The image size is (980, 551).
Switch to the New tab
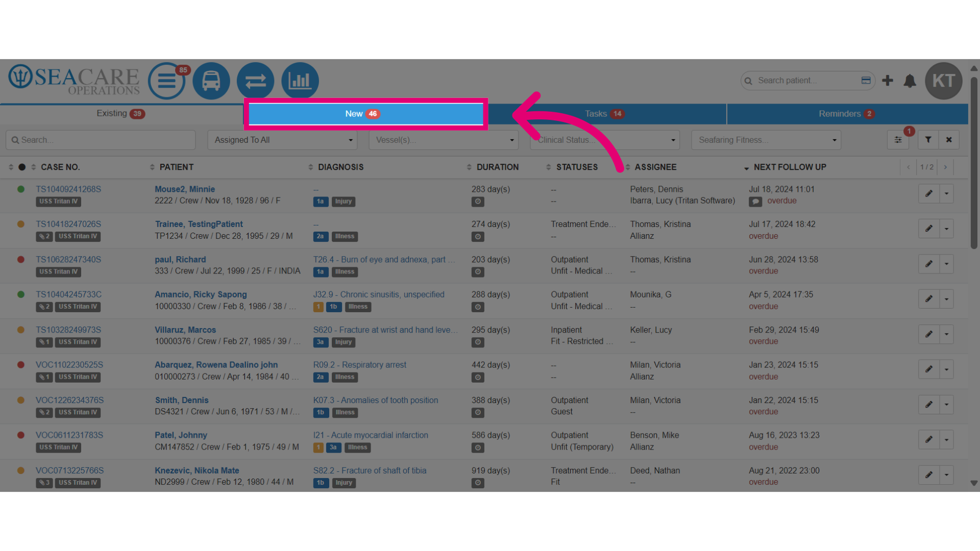pos(365,114)
